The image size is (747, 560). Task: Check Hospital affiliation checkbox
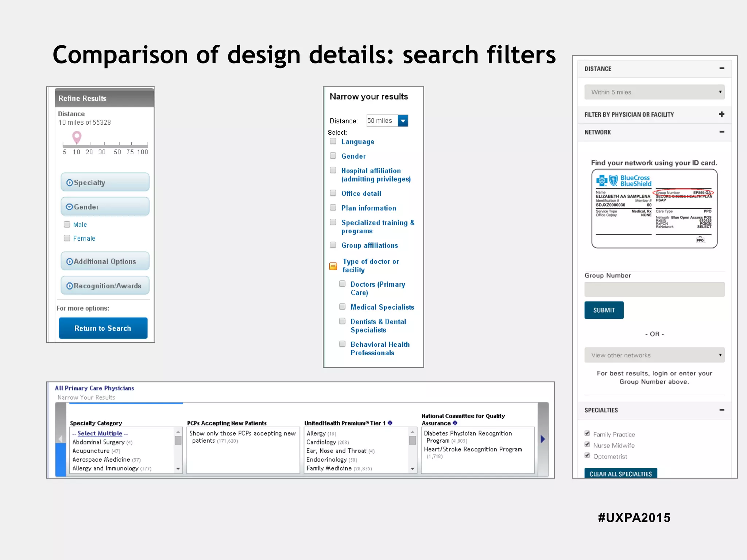(333, 170)
